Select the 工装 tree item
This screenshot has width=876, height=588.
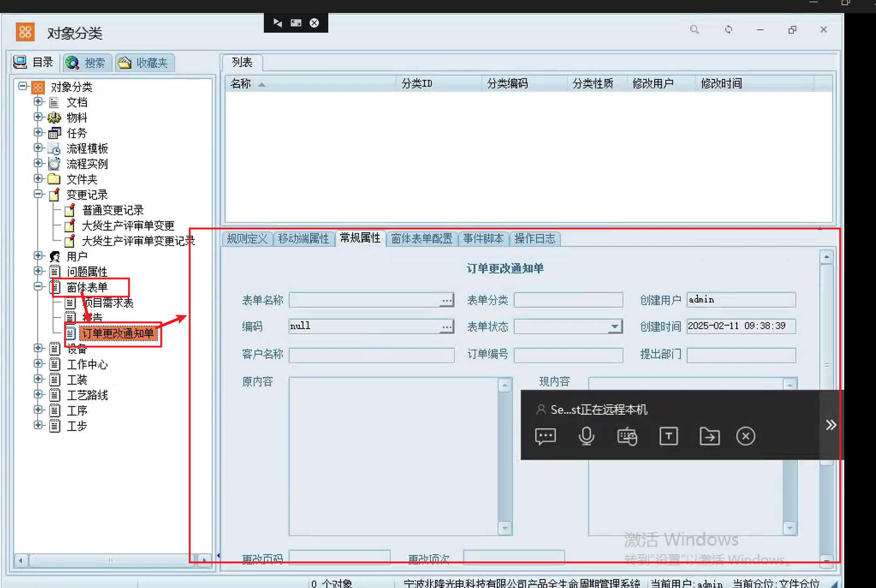click(x=77, y=380)
